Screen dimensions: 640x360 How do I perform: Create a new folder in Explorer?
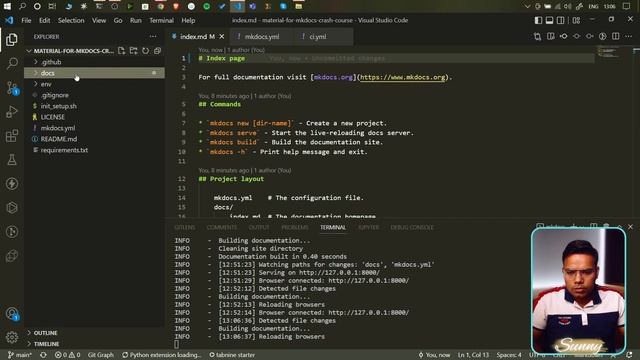coord(133,51)
